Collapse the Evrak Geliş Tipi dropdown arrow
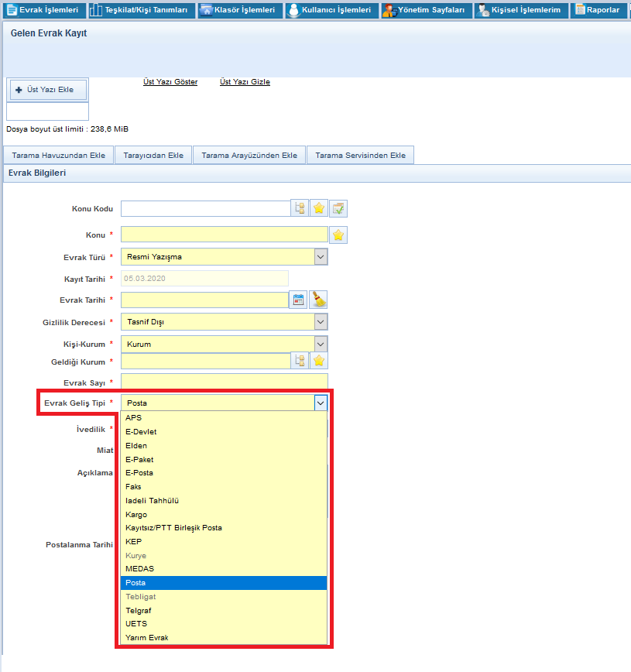Image resolution: width=631 pixels, height=672 pixels. point(321,403)
